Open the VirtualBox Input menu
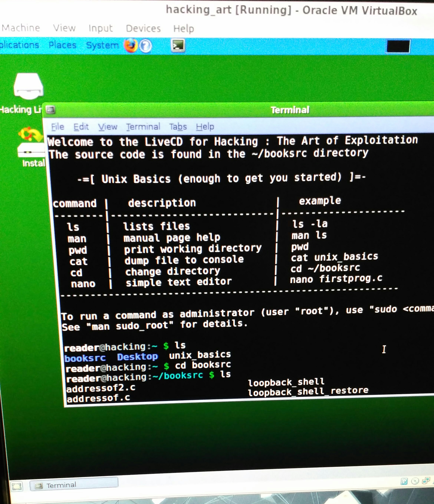This screenshot has height=504, width=434. pos(101,28)
